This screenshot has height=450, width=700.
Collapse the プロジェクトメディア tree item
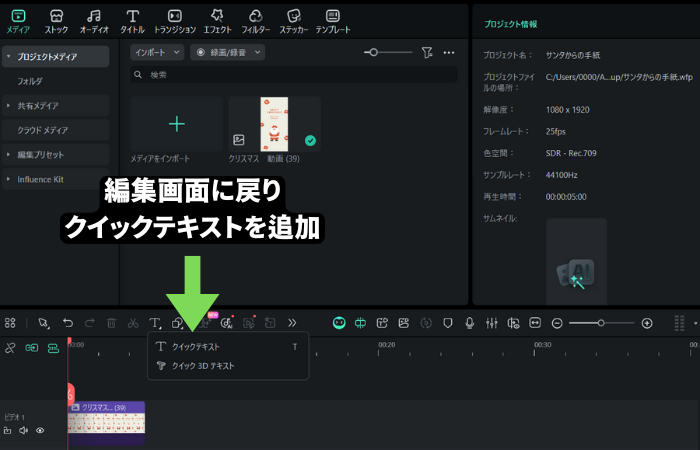(8, 57)
